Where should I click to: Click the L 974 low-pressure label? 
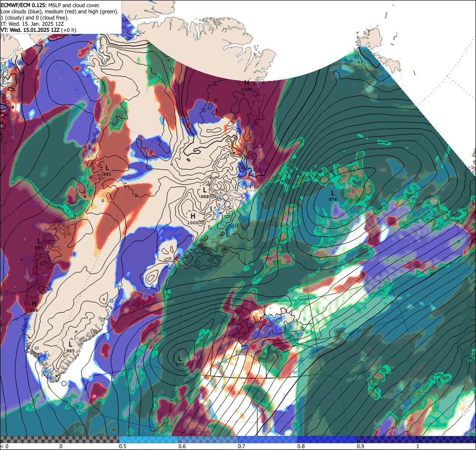coord(333,196)
